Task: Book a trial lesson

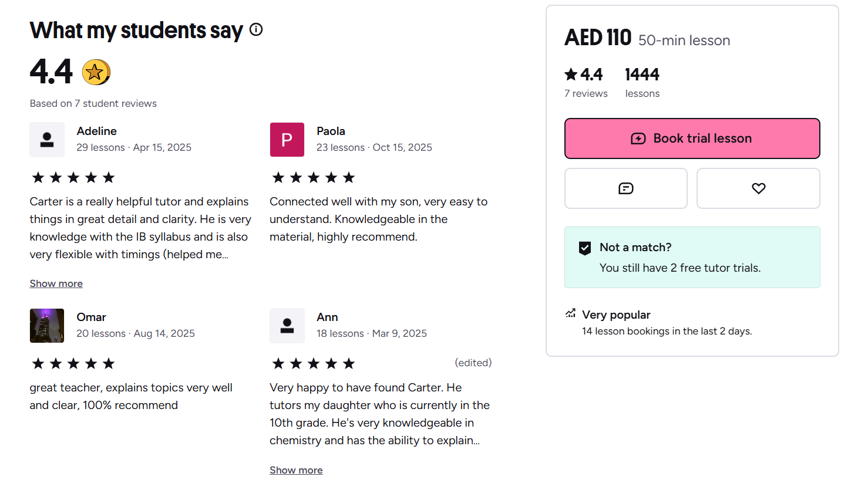Action: (x=692, y=138)
